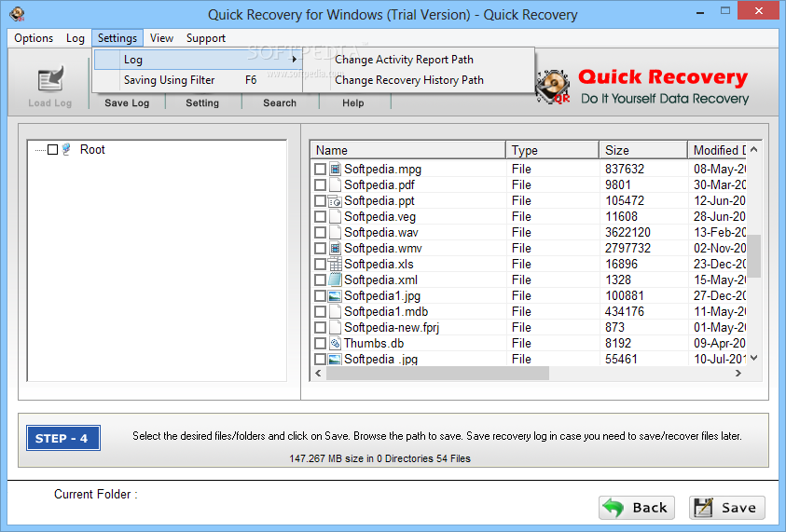Tick the checkbox for Softpedia.mpg
Viewport: 786px width, 532px height.
tap(321, 169)
